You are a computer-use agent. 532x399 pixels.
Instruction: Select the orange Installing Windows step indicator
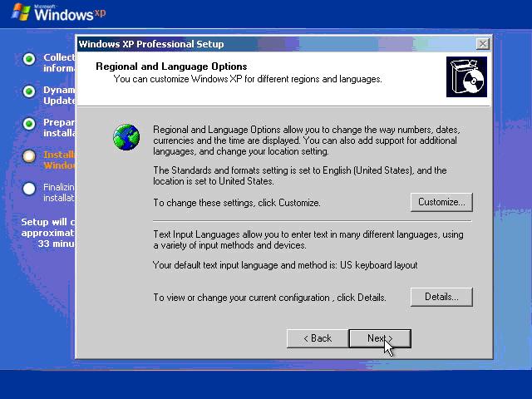pos(29,156)
